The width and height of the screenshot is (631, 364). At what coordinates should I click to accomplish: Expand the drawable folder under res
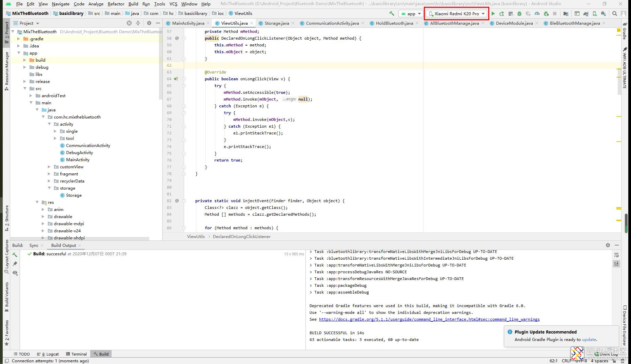click(x=43, y=217)
